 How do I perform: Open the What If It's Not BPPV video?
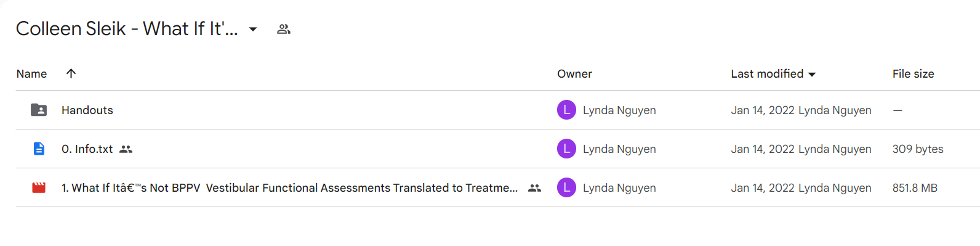coord(289,187)
